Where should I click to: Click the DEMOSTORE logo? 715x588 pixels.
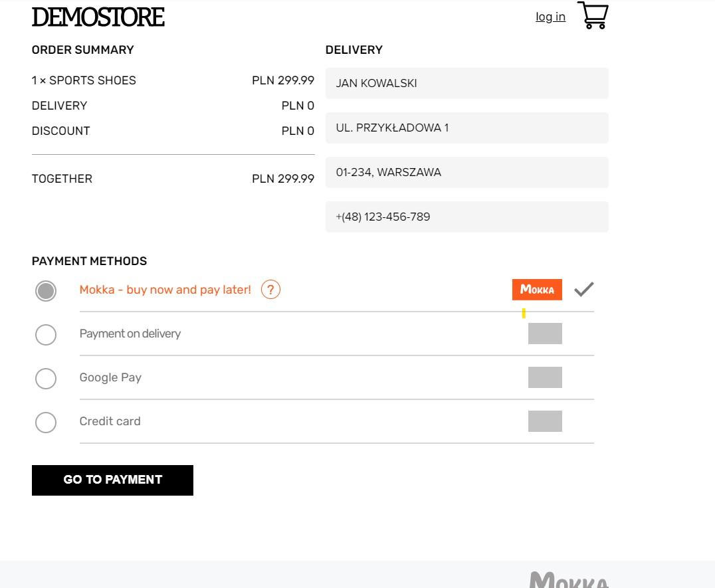click(98, 17)
